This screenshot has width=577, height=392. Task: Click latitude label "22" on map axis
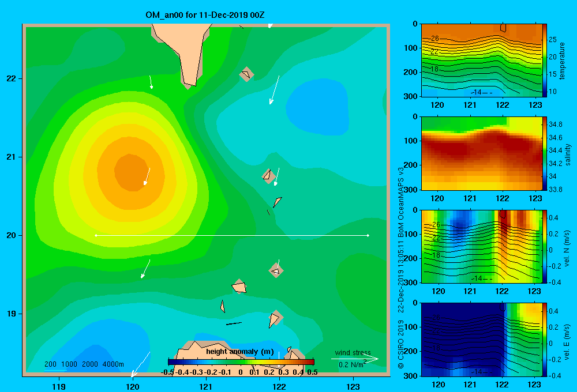coord(12,79)
